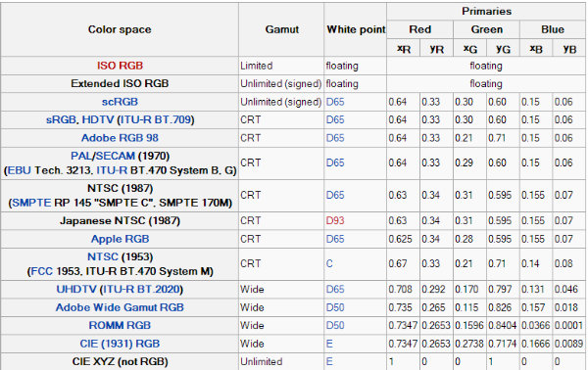
Task: Open the ITU-R BT.2020 link
Action: point(142,290)
